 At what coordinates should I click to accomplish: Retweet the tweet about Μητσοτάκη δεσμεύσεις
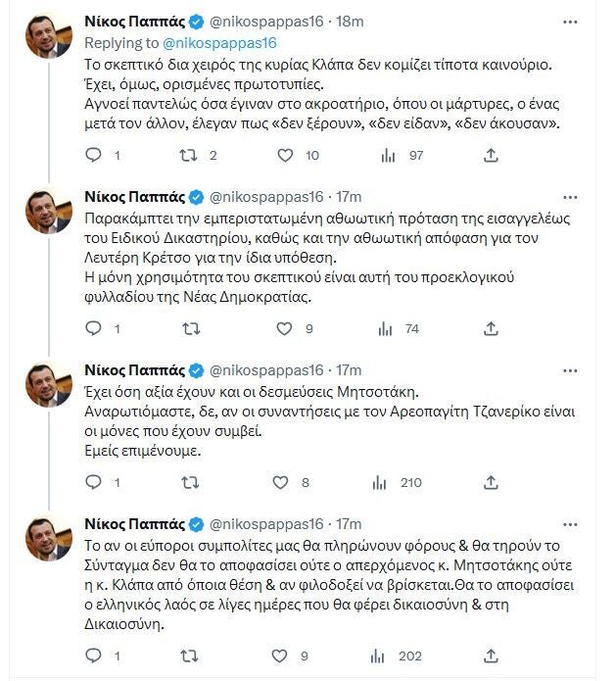tap(190, 482)
